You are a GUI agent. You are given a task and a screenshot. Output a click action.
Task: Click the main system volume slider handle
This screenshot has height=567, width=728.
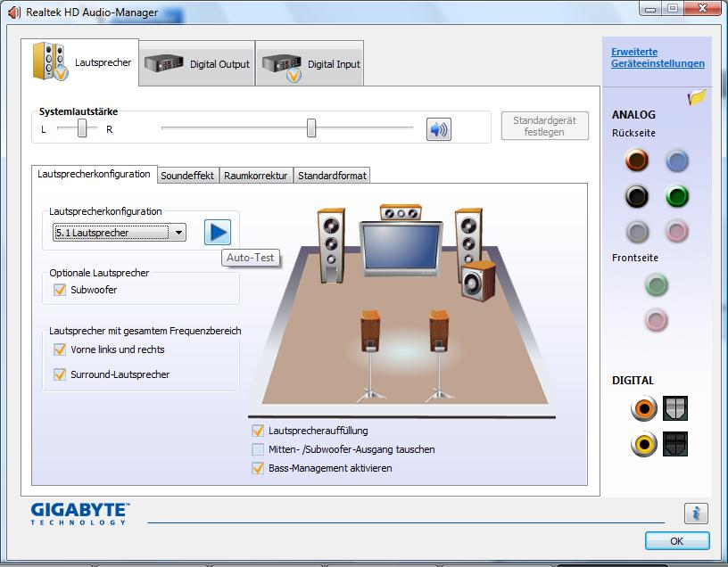coord(311,128)
